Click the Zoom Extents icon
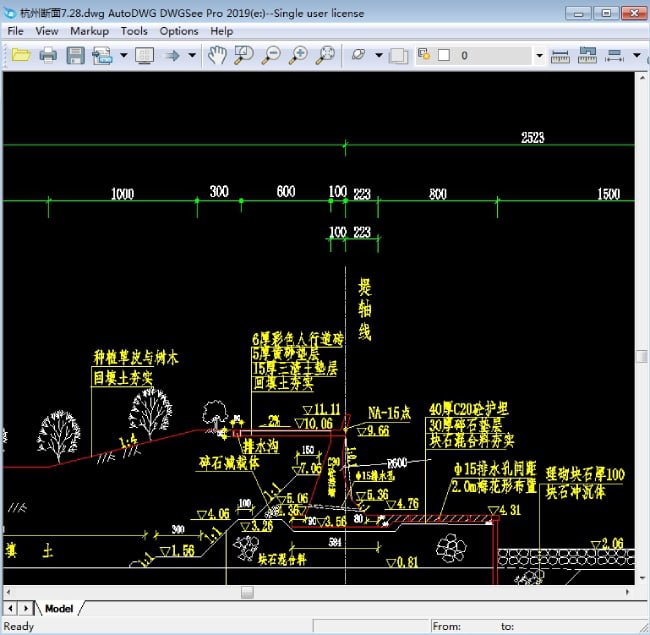The image size is (650, 635). [x=324, y=56]
